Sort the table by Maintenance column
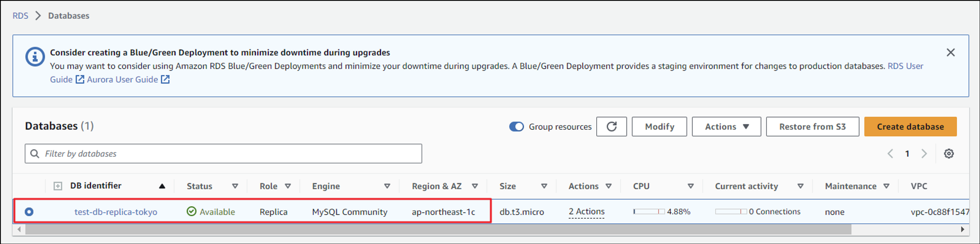The image size is (980, 244). [886, 186]
